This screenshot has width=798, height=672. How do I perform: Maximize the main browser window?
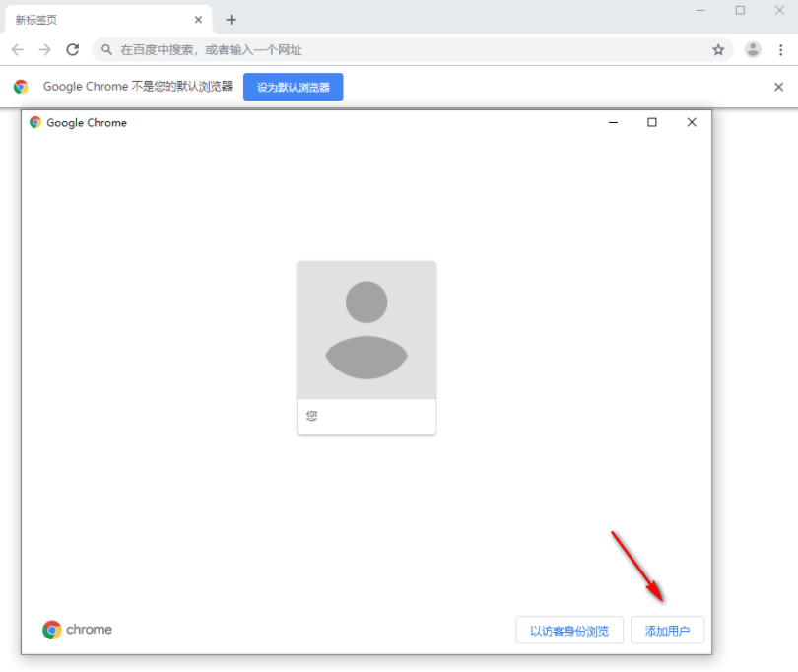[x=741, y=10]
